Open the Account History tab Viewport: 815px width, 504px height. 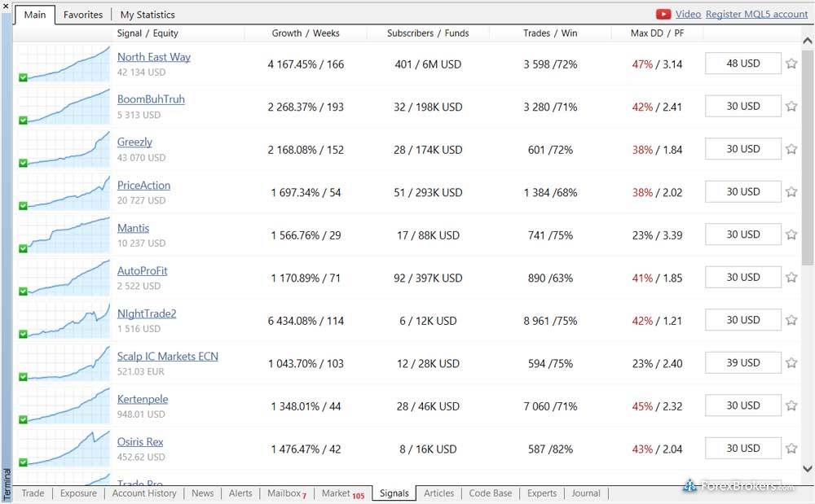point(144,493)
